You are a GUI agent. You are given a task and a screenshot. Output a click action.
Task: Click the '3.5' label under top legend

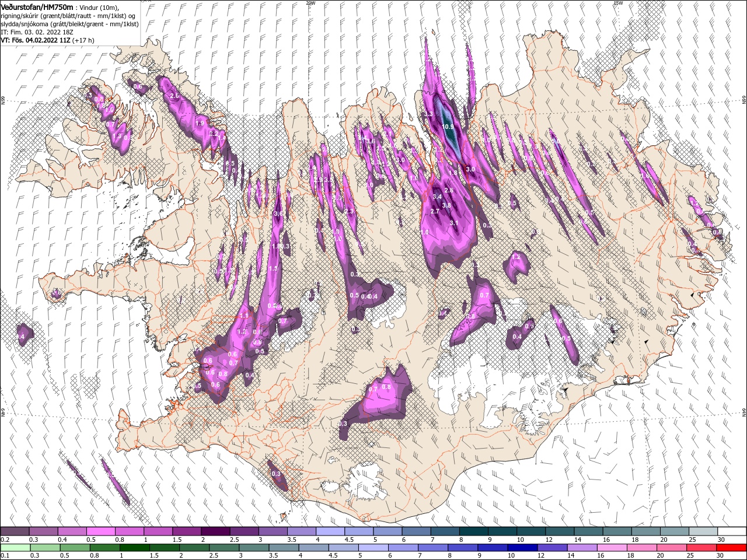[x=292, y=540]
